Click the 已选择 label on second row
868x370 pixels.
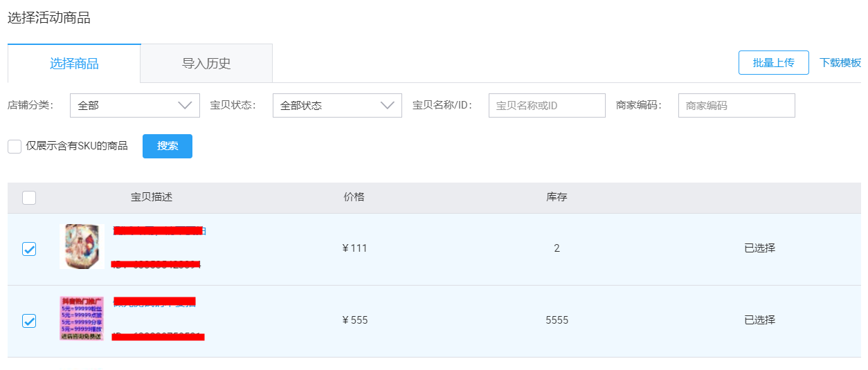(759, 320)
